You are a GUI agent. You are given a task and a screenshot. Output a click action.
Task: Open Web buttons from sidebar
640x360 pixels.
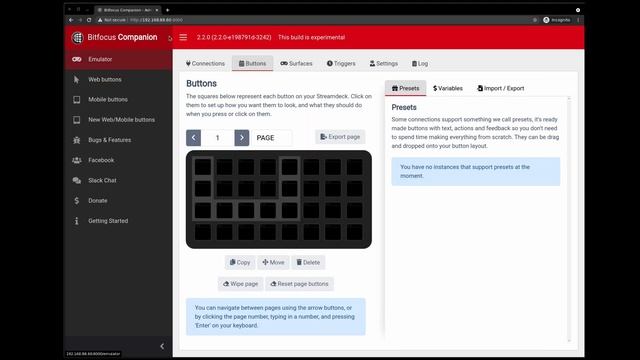(x=118, y=80)
